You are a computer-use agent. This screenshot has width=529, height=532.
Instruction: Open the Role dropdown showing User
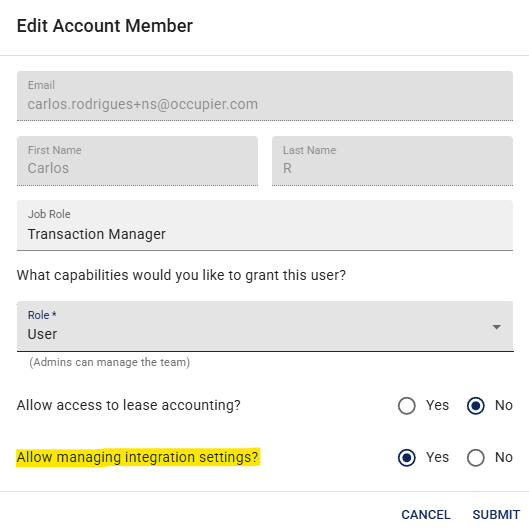265,326
